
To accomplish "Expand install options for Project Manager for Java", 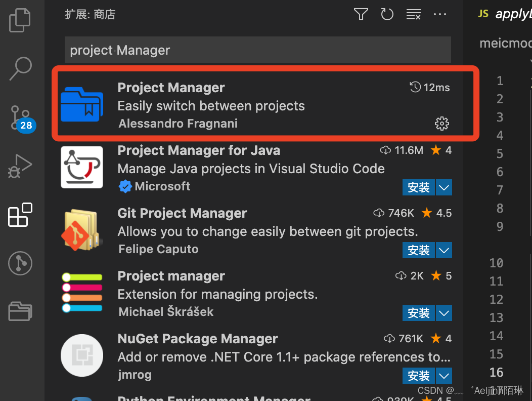I will coord(444,187).
